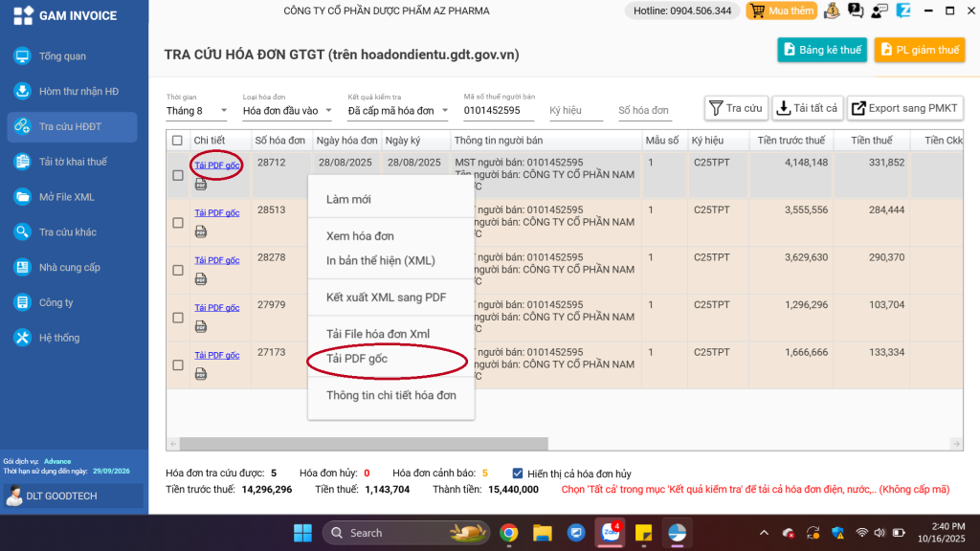This screenshot has width=980, height=551.
Task: Expand the Kết quả kiểm tra dropdown
Action: (x=398, y=111)
